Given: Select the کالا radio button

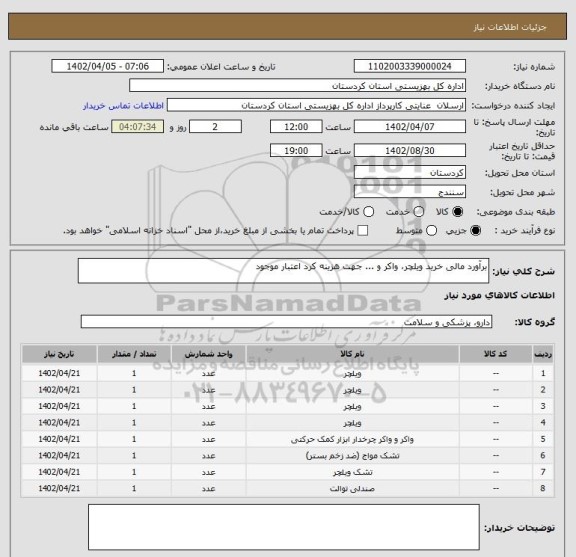Looking at the screenshot, I should click(458, 212).
